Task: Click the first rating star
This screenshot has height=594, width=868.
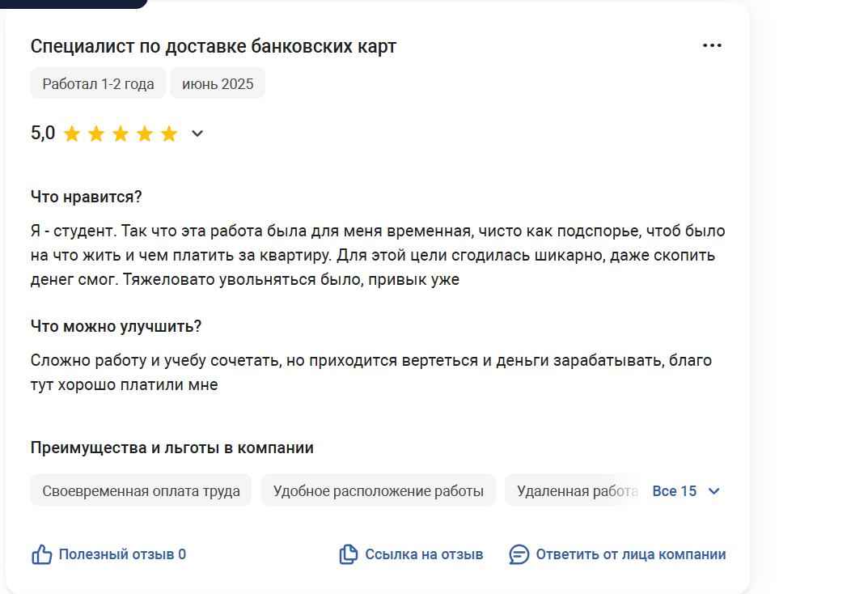Action: tap(72, 134)
